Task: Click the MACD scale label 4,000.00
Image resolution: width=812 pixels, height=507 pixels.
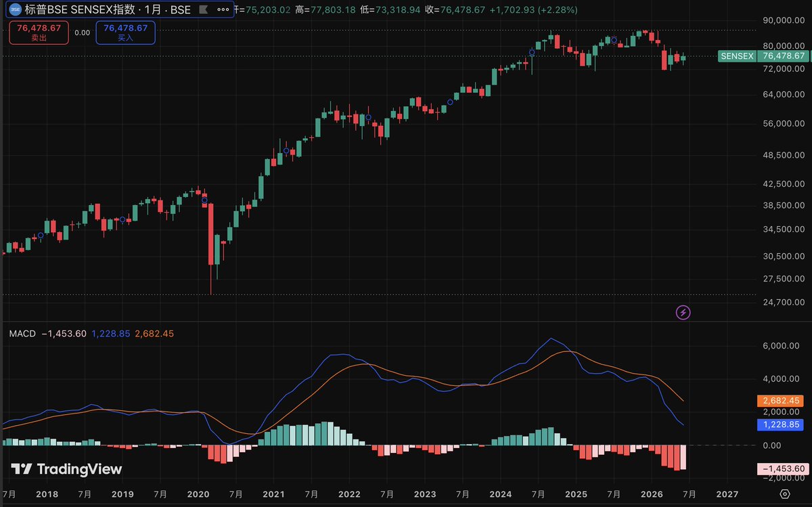Action: 782,379
